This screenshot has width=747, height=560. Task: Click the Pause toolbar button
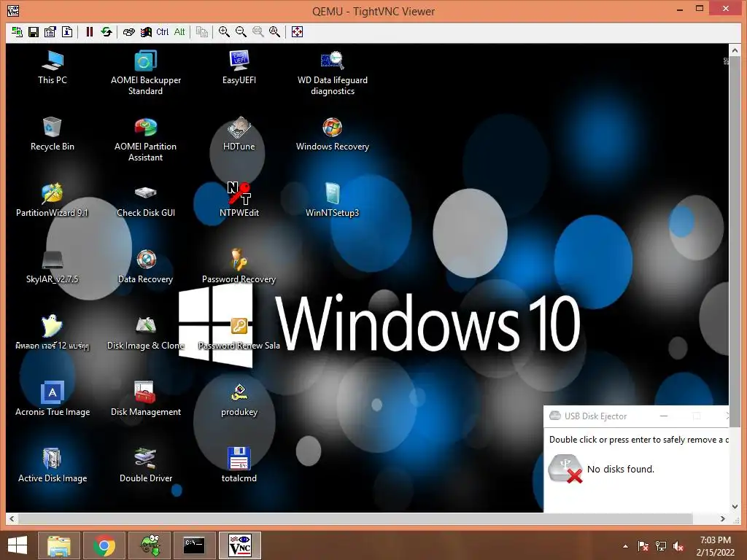(x=89, y=32)
